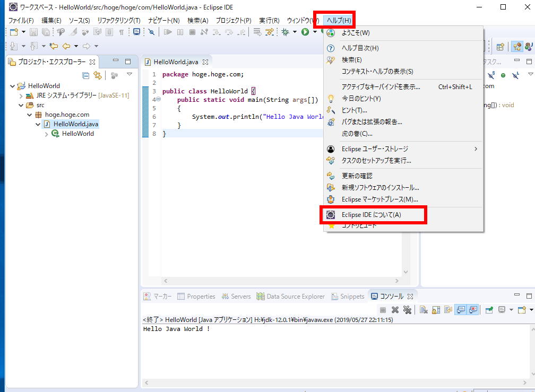Click the green Run play icon
The height and width of the screenshot is (392, 535).
305,32
